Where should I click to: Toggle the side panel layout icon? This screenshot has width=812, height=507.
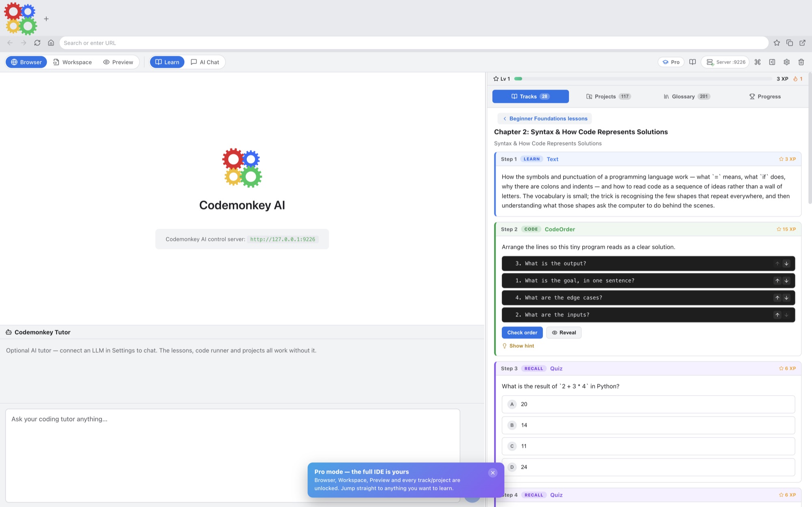coord(772,62)
